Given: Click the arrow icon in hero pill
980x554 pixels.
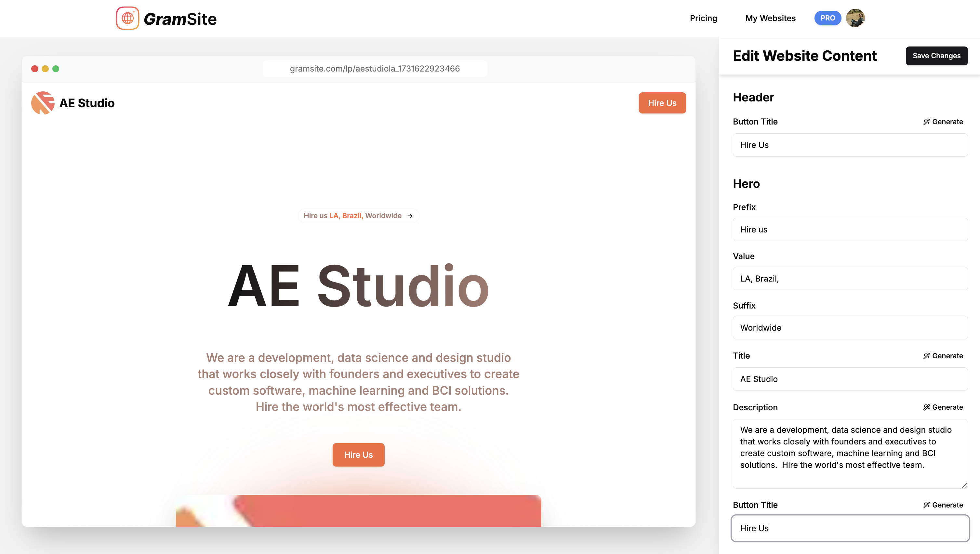Looking at the screenshot, I should pyautogui.click(x=410, y=216).
